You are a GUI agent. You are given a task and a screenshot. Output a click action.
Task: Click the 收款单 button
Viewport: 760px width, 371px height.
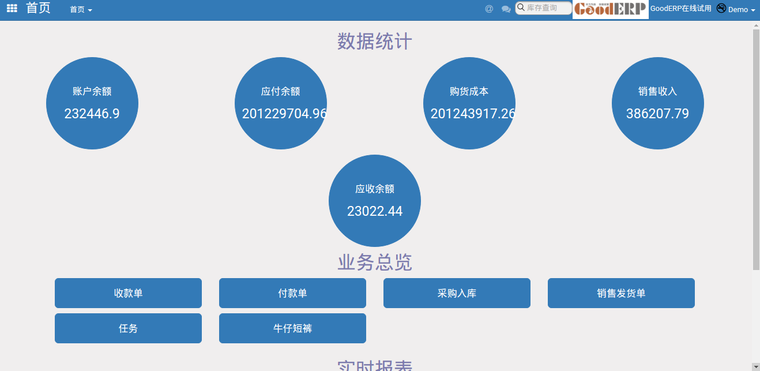(x=128, y=293)
